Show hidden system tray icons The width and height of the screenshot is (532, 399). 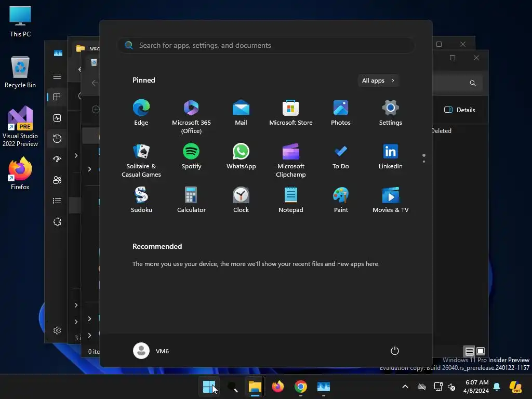(405, 387)
